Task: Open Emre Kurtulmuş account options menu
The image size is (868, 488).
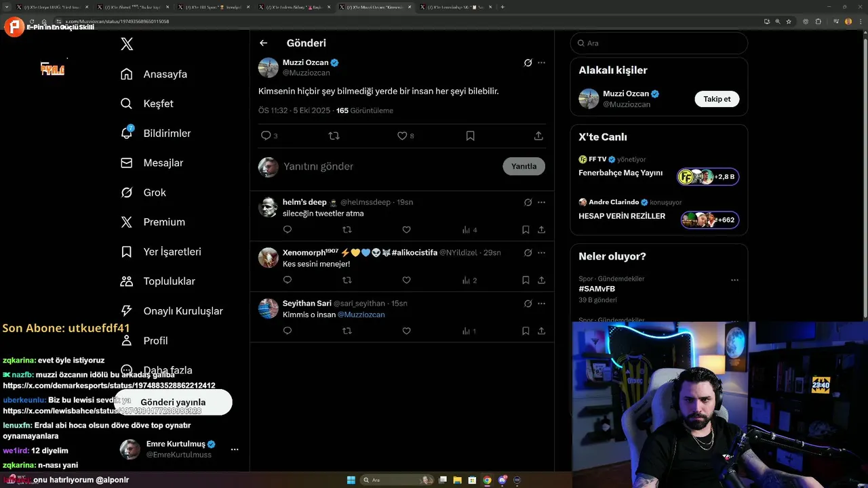Action: tap(235, 449)
